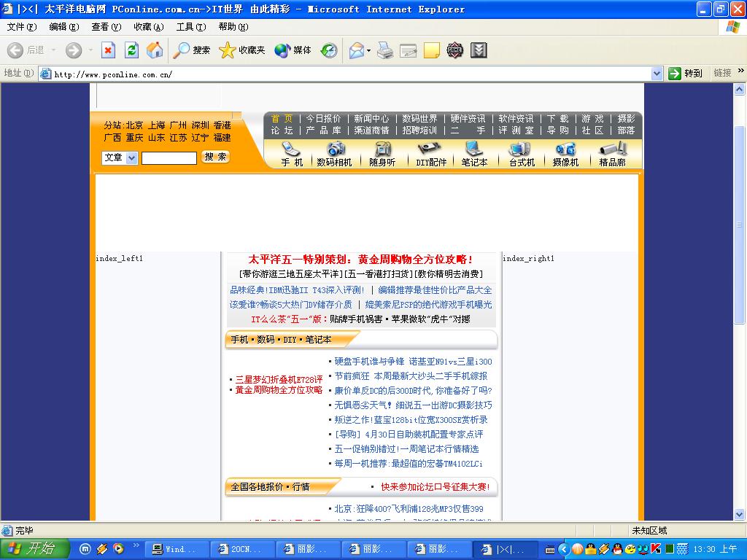Switch to the 20CN taskbar window
The image size is (747, 560).
(242, 549)
